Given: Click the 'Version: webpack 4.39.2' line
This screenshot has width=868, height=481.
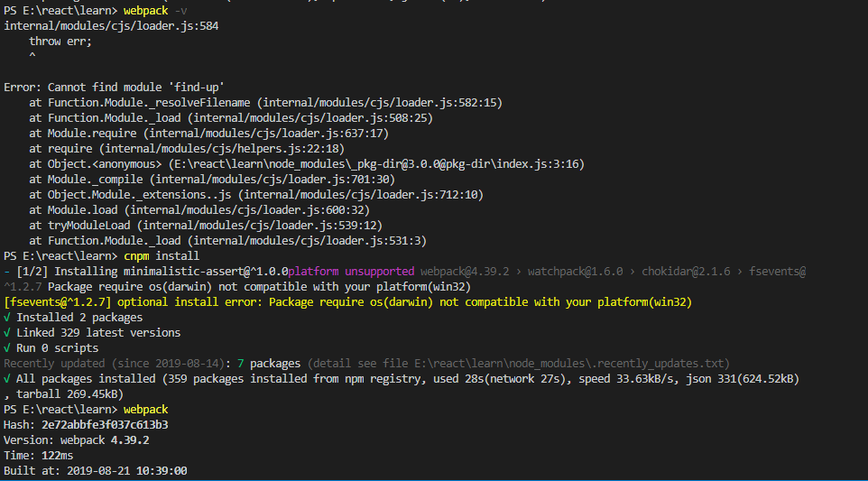Looking at the screenshot, I should [77, 440].
